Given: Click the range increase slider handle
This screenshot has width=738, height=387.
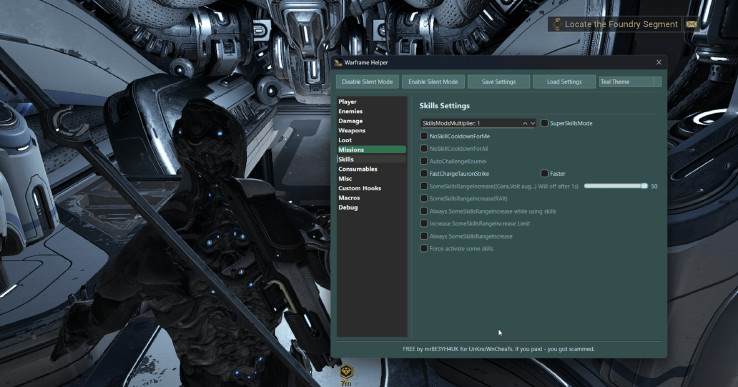Looking at the screenshot, I should coord(644,186).
